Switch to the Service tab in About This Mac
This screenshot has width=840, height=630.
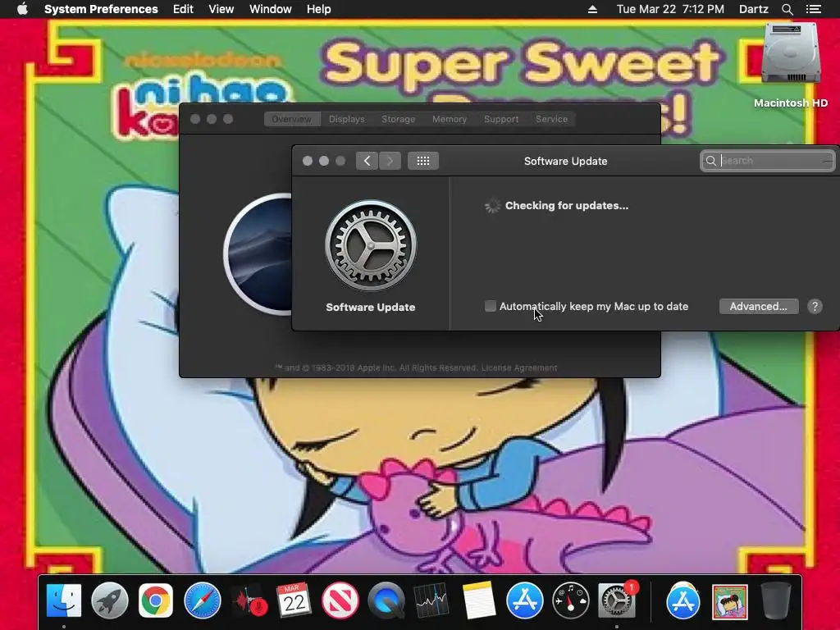[551, 119]
